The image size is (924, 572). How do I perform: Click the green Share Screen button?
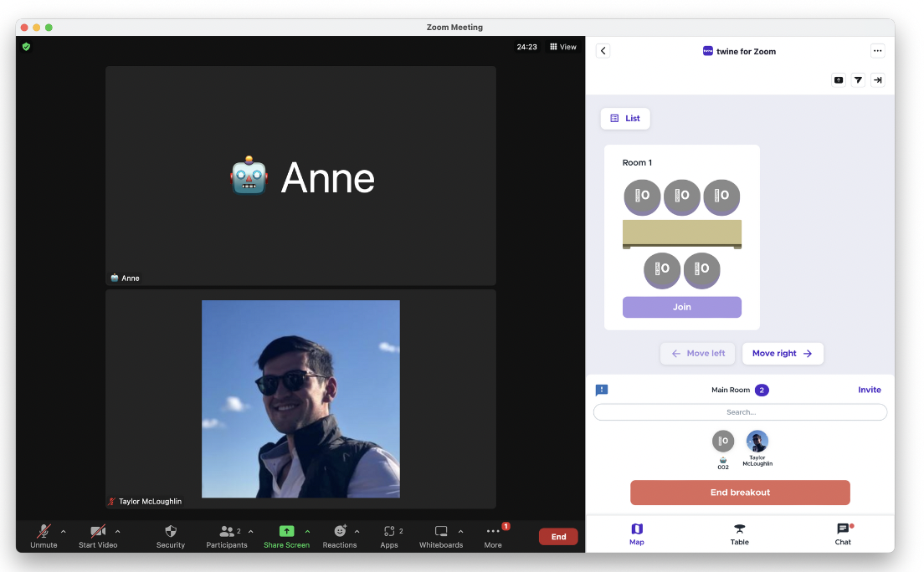click(286, 535)
